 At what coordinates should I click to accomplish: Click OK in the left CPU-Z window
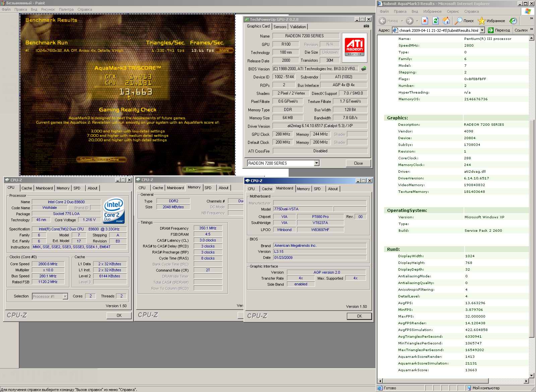tap(119, 316)
